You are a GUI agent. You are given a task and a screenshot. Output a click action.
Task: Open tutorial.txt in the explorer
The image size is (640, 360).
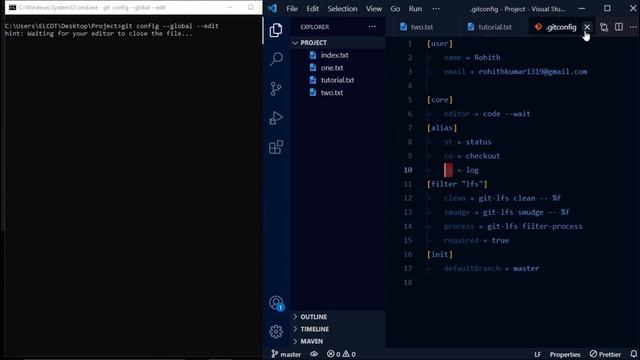[x=337, y=80]
